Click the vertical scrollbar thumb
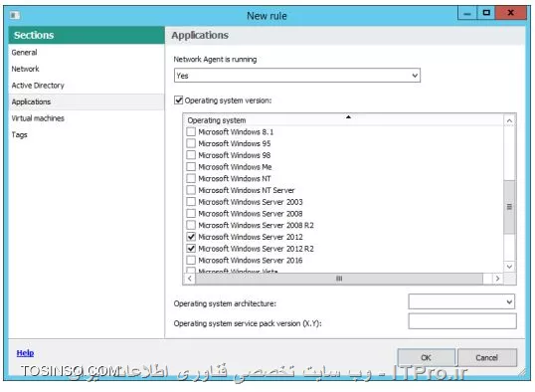This screenshot has width=535, height=392. coord(509,207)
